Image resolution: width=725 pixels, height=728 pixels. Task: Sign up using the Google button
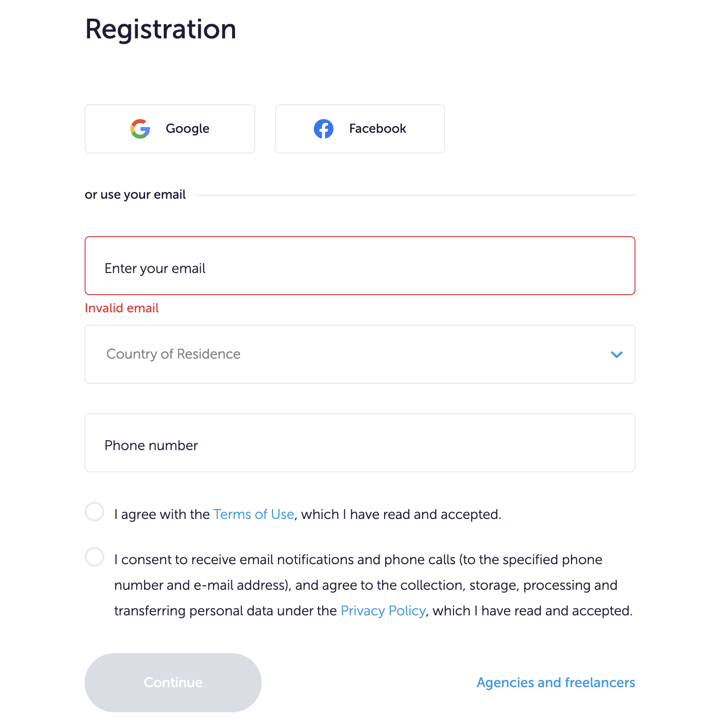[170, 129]
